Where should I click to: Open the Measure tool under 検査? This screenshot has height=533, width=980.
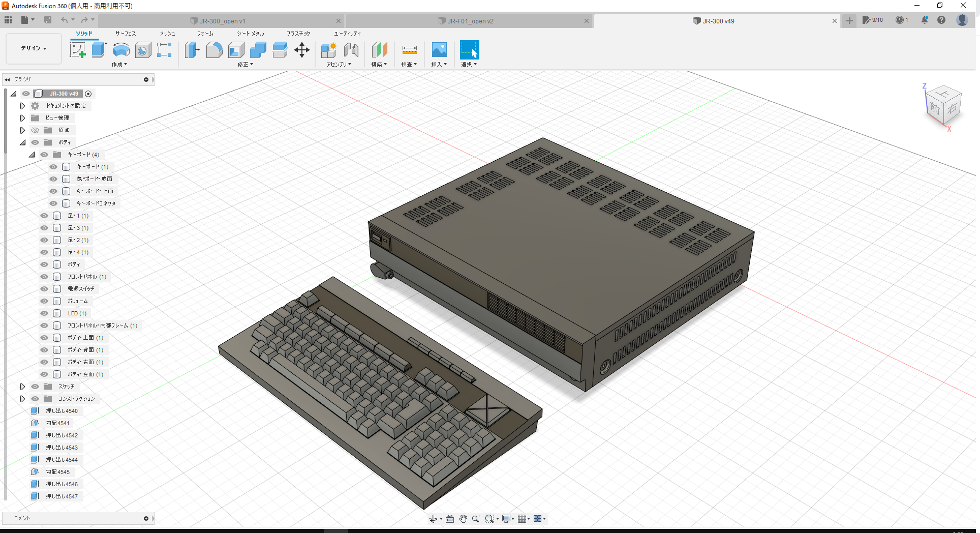[409, 50]
